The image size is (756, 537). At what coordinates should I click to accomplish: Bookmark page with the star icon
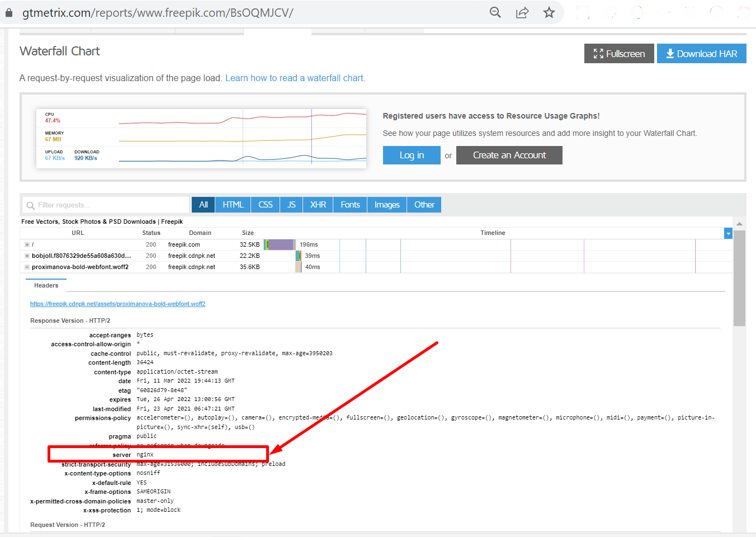(x=549, y=12)
